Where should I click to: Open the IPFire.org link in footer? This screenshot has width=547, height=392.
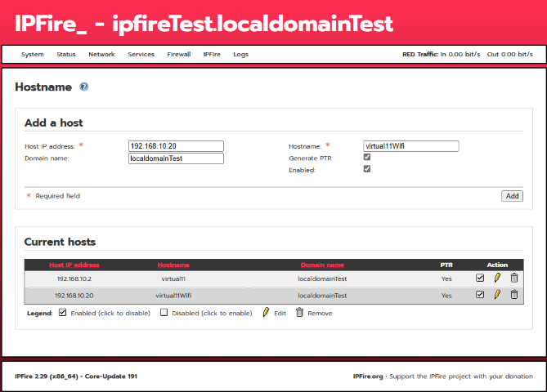pyautogui.click(x=368, y=376)
